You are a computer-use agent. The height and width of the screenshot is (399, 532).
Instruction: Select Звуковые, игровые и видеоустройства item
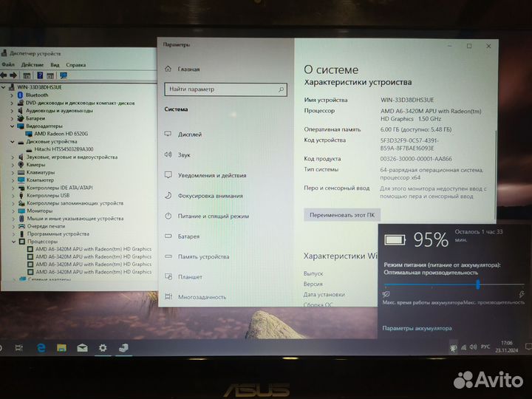(72, 157)
